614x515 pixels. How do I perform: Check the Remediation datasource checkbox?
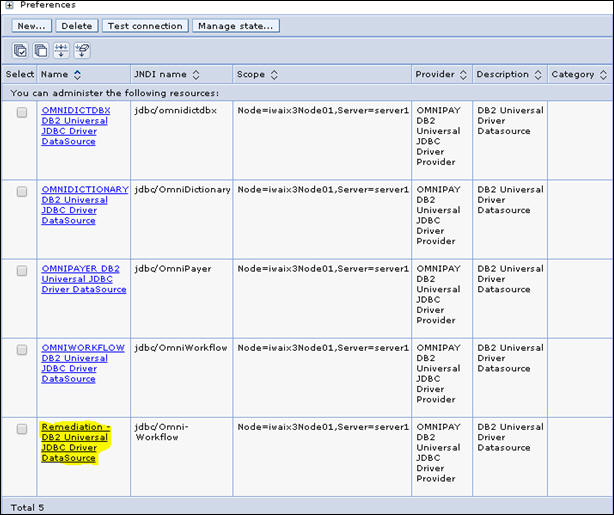point(22,429)
